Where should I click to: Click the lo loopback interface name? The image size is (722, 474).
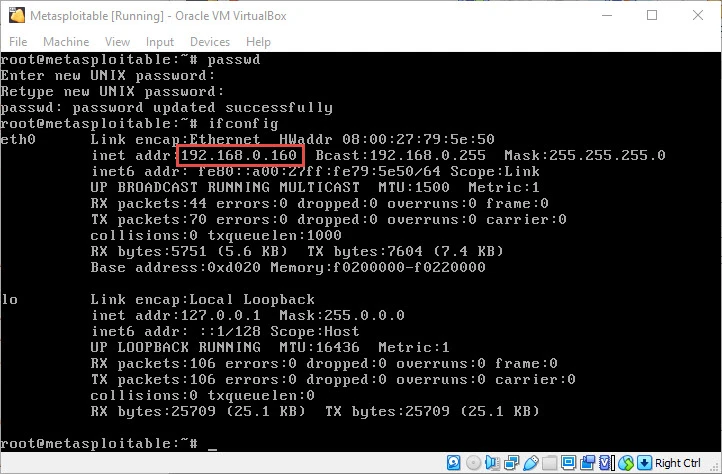tap(9, 299)
